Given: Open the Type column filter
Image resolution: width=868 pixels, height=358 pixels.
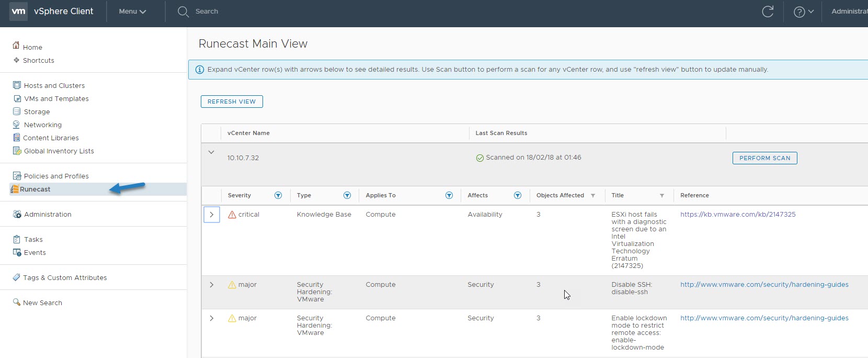Looking at the screenshot, I should click(x=347, y=195).
